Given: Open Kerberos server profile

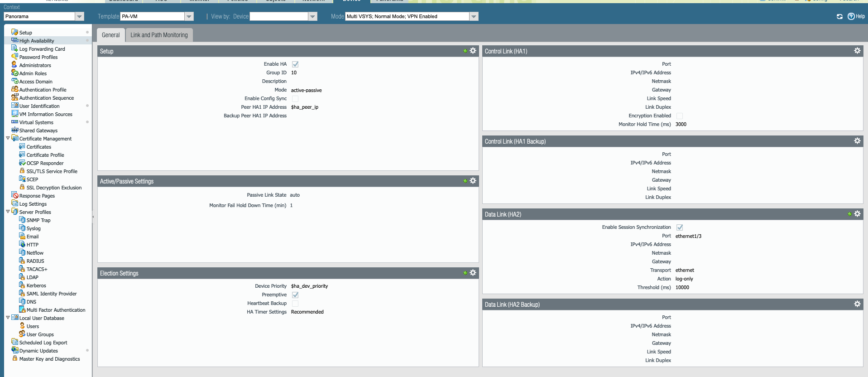Looking at the screenshot, I should (x=36, y=285).
